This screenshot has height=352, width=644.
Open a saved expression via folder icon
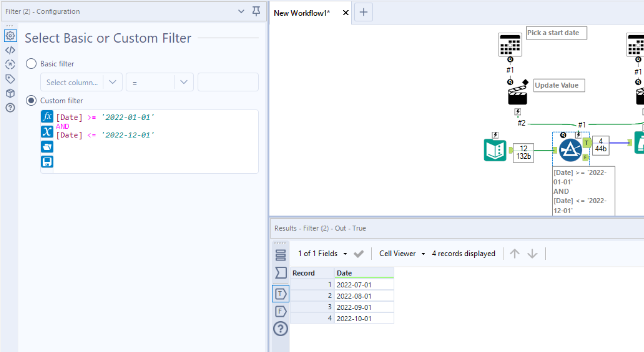47,146
